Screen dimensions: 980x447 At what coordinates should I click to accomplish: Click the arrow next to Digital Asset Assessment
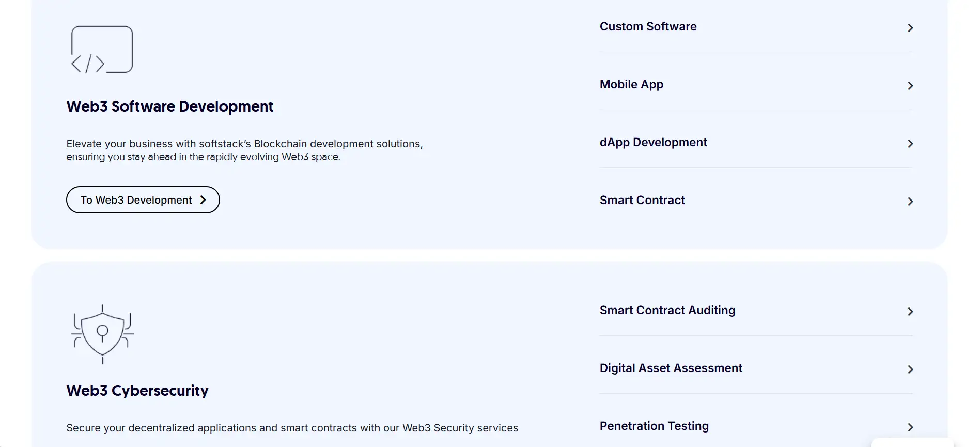coord(910,369)
